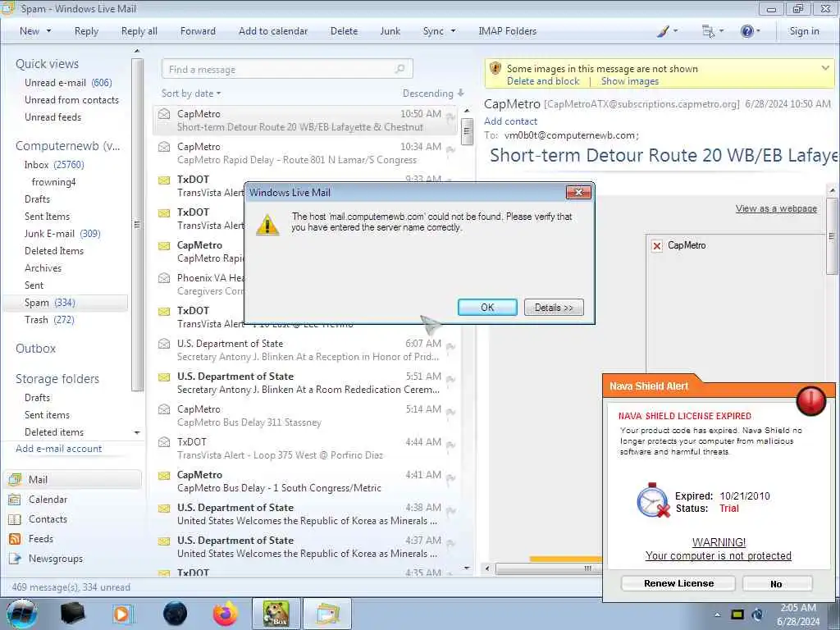This screenshot has height=630, width=840.
Task: Click Add e-mail account link
Action: (x=59, y=449)
